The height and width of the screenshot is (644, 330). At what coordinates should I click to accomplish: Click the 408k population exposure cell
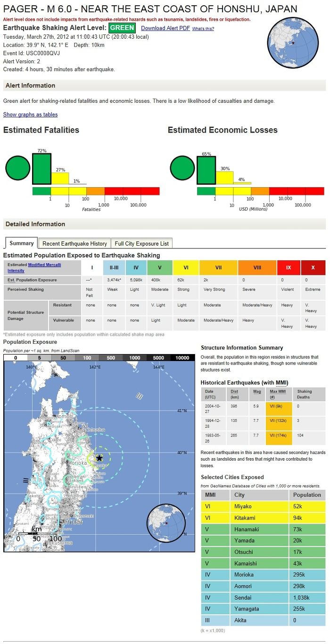161,280
